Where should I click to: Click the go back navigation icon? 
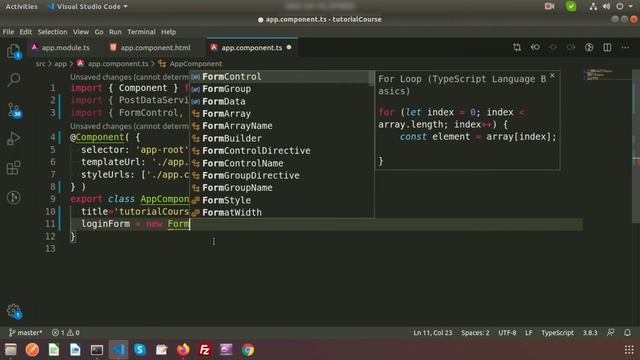coord(535,47)
